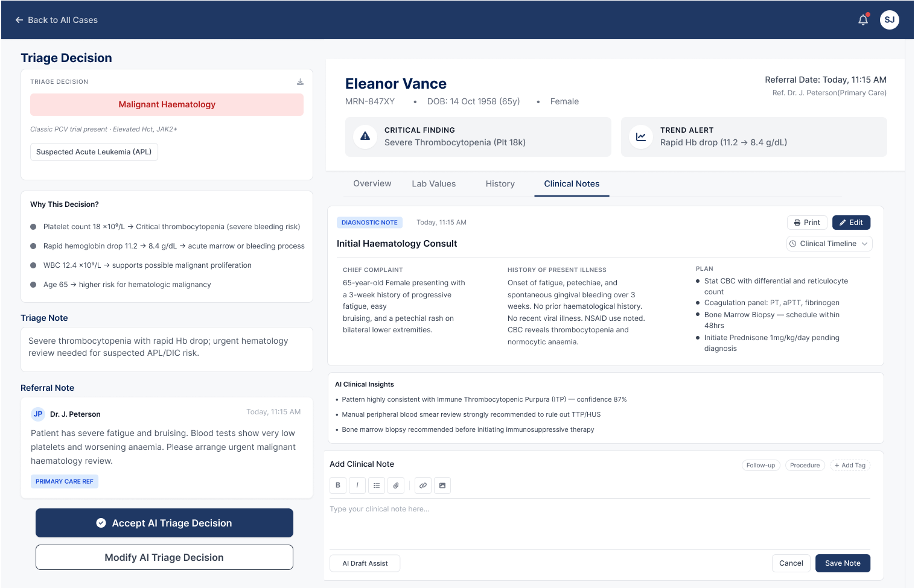Click into the clinical note text area
This screenshot has width=915, height=588.
coord(600,523)
